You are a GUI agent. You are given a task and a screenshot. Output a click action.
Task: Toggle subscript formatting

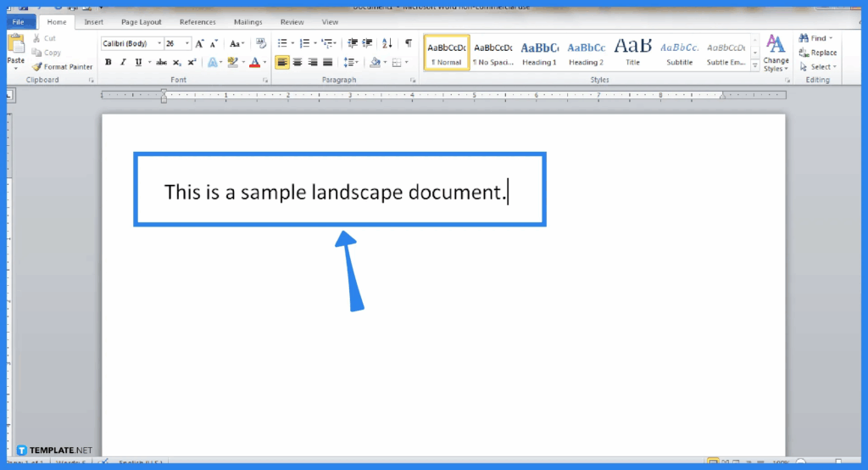[176, 63]
